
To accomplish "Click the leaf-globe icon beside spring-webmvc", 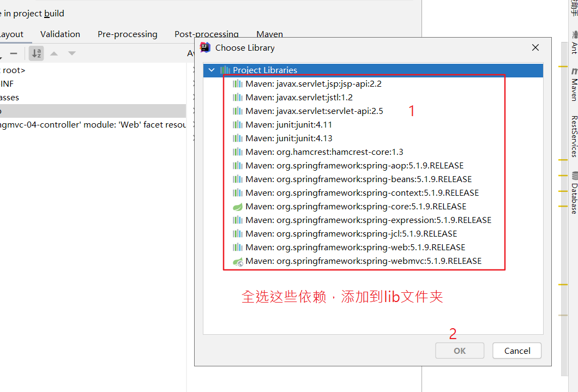I will pos(238,262).
